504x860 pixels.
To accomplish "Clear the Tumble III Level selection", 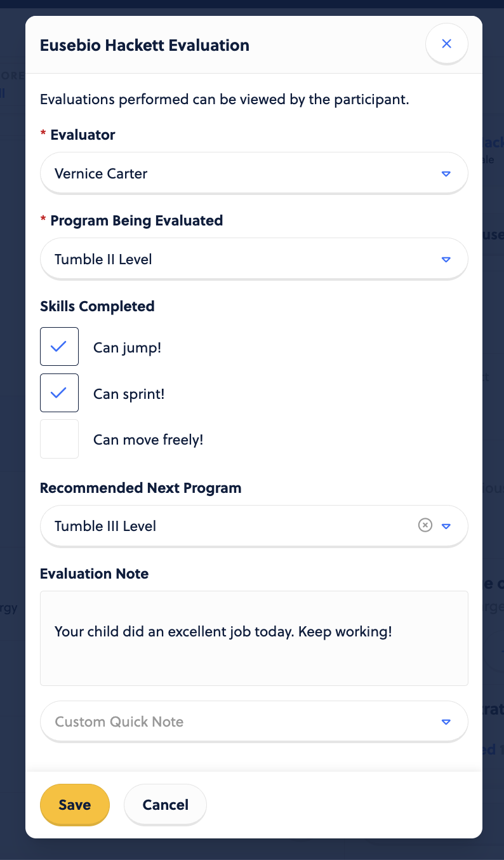I will point(425,525).
